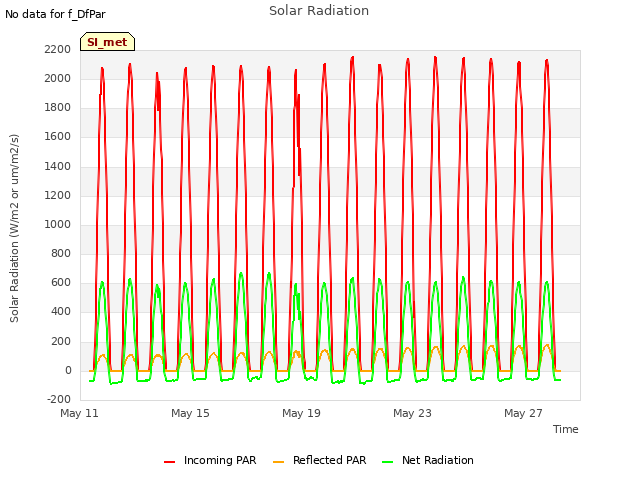Click the May 23 x-axis label
The width and height of the screenshot is (640, 480).
coord(412,413)
